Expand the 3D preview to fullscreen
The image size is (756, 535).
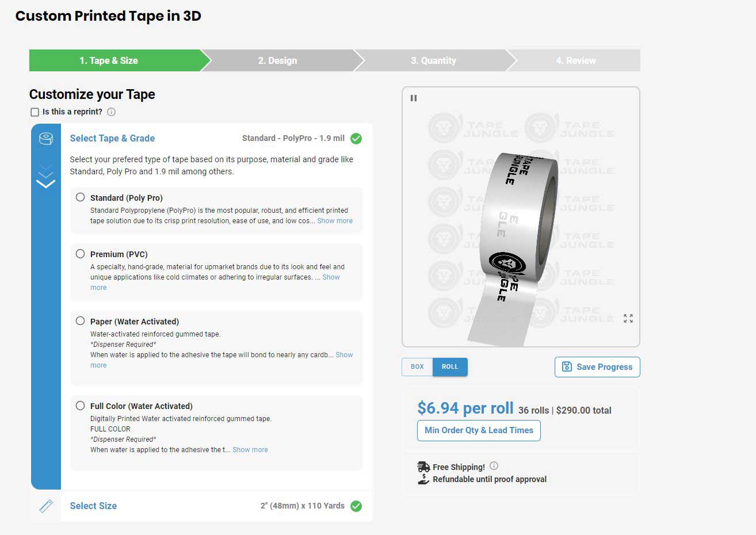tap(628, 318)
